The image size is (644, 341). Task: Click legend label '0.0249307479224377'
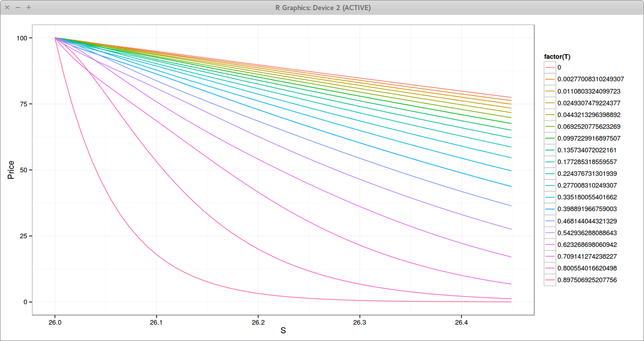589,103
